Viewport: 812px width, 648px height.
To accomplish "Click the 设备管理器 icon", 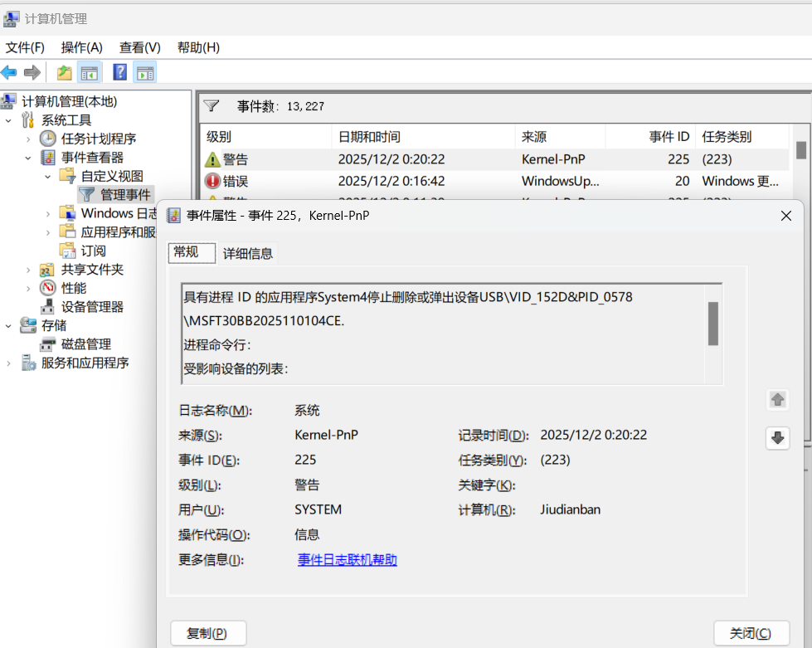I will point(47,307).
